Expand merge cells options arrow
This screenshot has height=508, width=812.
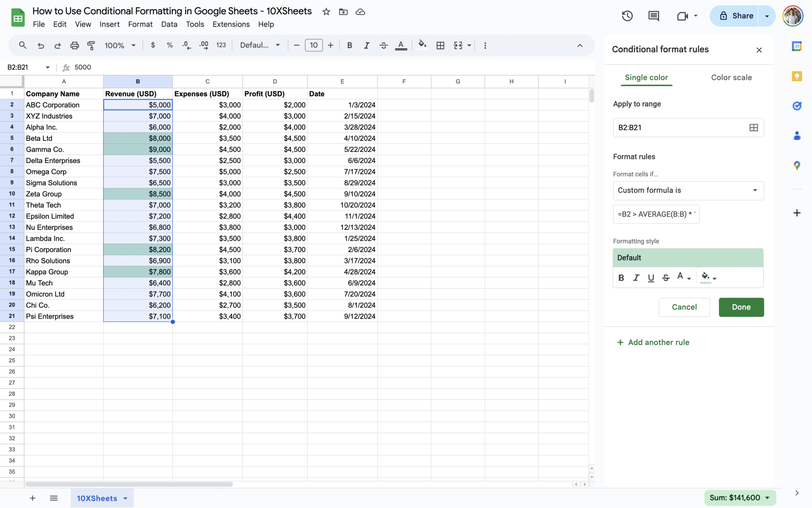[x=469, y=45]
